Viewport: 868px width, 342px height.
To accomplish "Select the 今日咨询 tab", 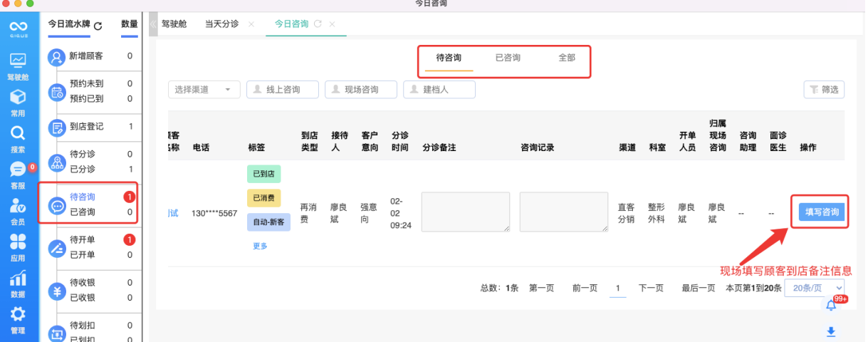I will [291, 24].
